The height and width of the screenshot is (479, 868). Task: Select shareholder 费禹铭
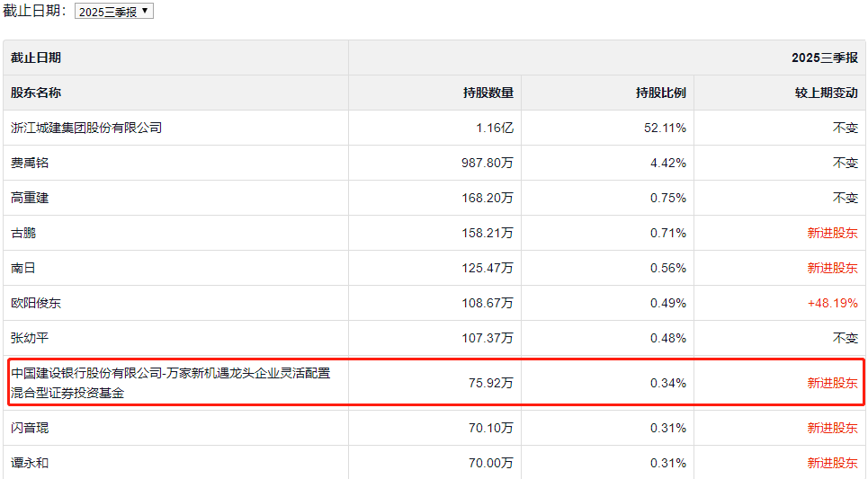tap(30, 163)
